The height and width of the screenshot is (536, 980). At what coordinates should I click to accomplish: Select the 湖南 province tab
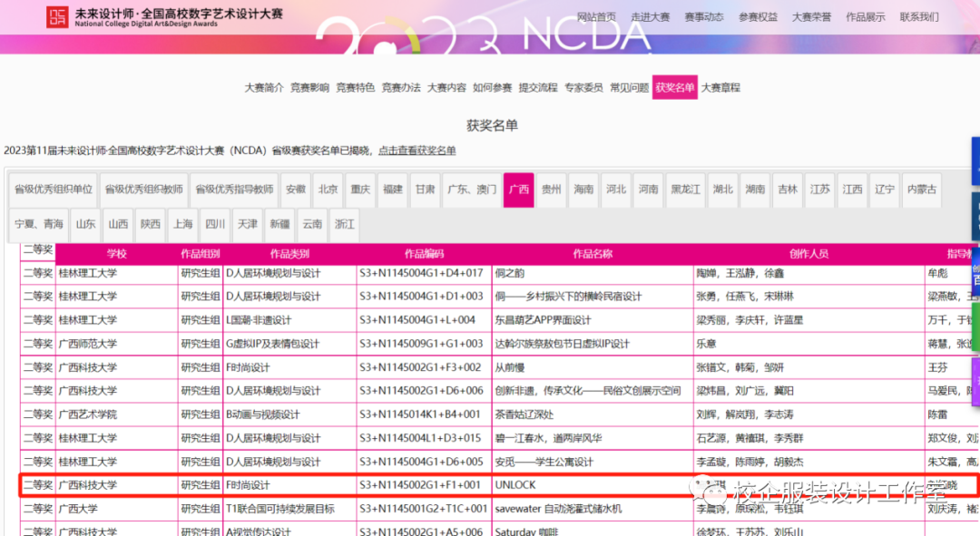755,190
